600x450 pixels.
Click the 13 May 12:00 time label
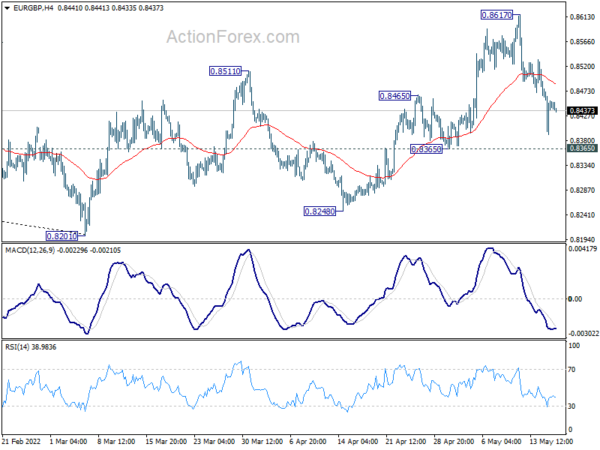pyautogui.click(x=551, y=442)
